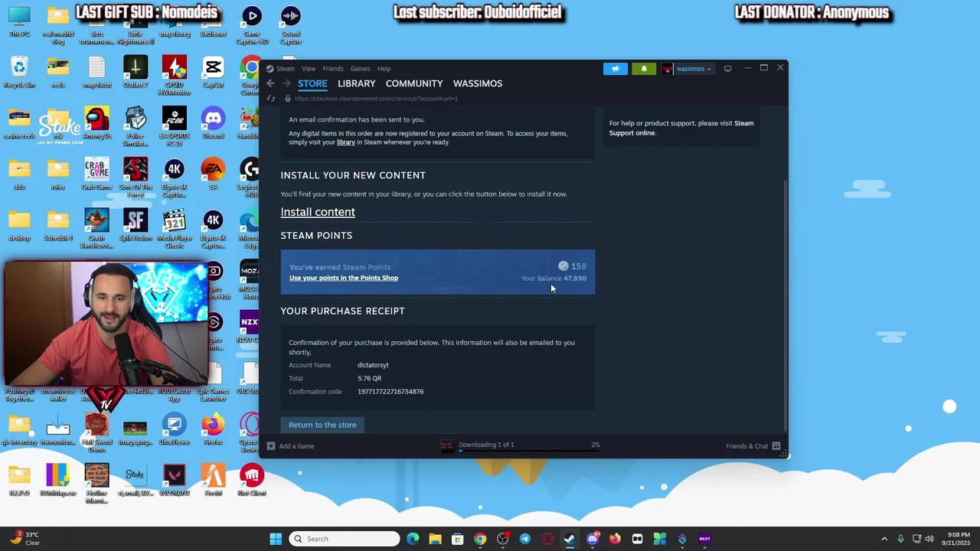Image resolution: width=980 pixels, height=551 pixels.
Task: Open the wassimos account dropdown
Action: pyautogui.click(x=687, y=69)
